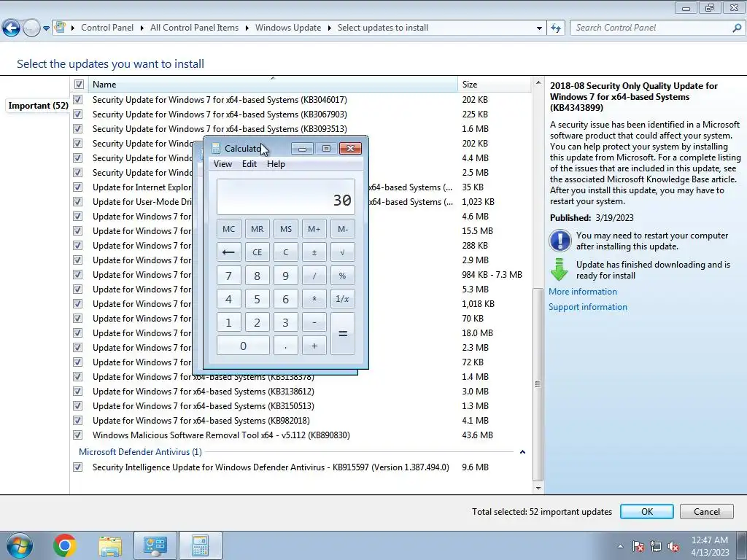The width and height of the screenshot is (747, 560).
Task: Click the Calculator ± sign key
Action: (x=314, y=252)
